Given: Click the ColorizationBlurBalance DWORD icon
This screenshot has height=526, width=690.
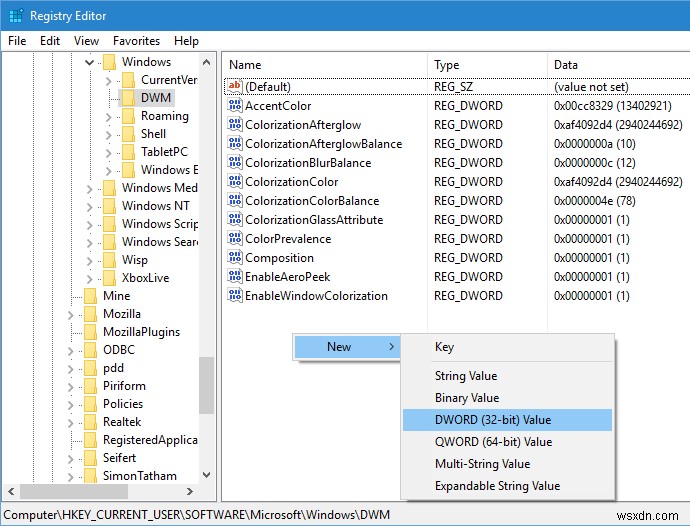Looking at the screenshot, I should 235,162.
